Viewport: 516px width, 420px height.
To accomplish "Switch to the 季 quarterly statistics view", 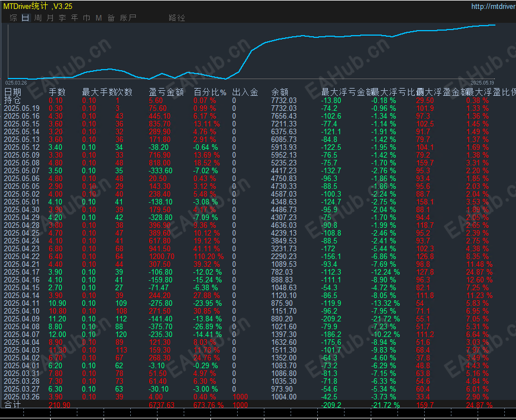I will [62, 18].
